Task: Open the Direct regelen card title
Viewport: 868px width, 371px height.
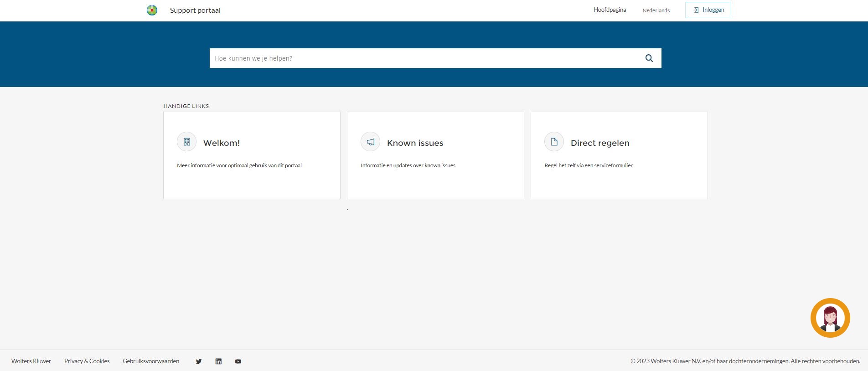Action: pos(600,143)
